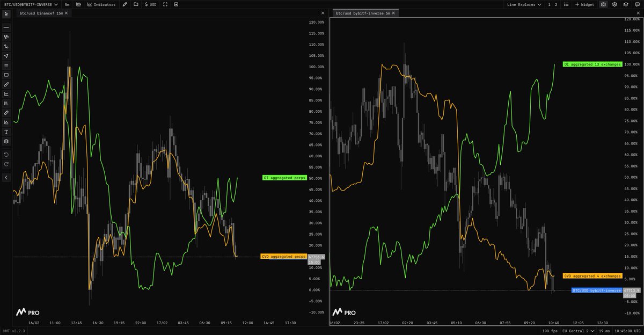Screen dimensions: 644x335
Task: Click the BTC/USD bybitf-inverse price label
Action: click(x=597, y=290)
